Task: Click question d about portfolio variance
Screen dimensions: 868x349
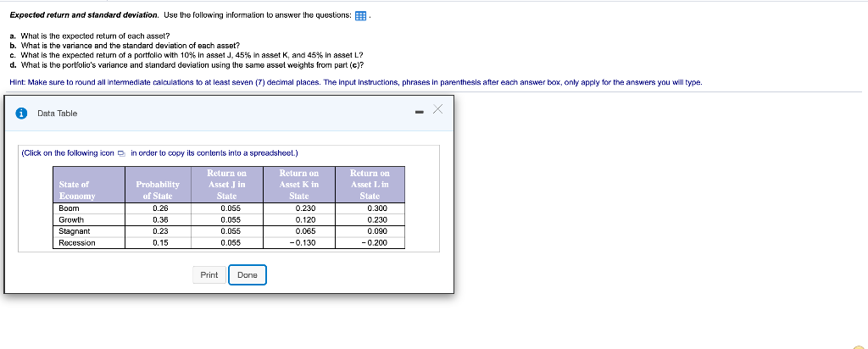Action: coord(186,65)
